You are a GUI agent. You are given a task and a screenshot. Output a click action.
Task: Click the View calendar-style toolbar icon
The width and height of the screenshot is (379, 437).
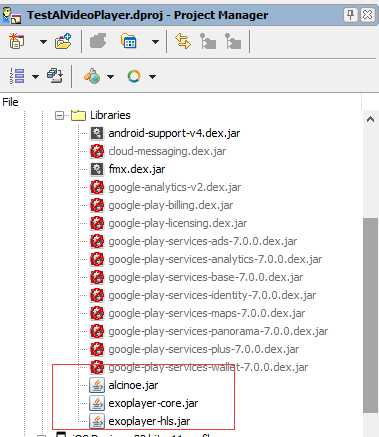tap(129, 41)
